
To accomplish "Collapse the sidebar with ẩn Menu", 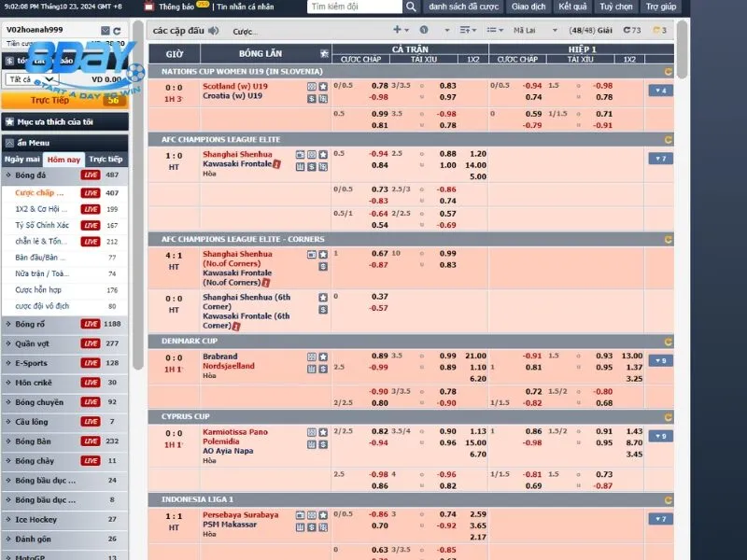I will (x=65, y=143).
